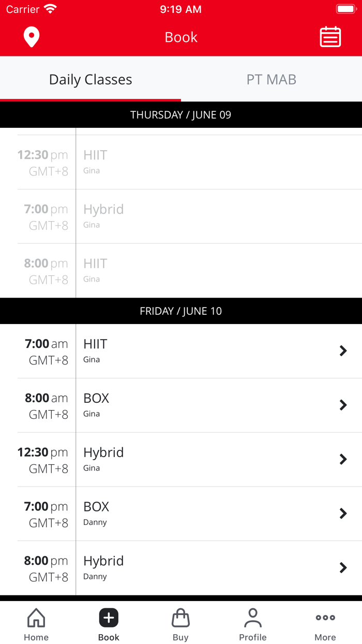Expand Friday 12:30 pm Hybrid chevron

coord(343,459)
